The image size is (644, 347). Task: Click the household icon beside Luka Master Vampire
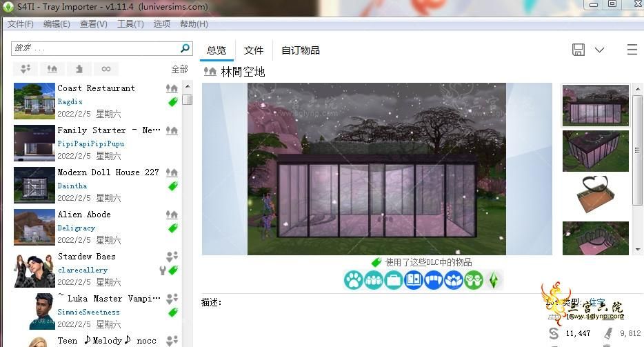[172, 299]
